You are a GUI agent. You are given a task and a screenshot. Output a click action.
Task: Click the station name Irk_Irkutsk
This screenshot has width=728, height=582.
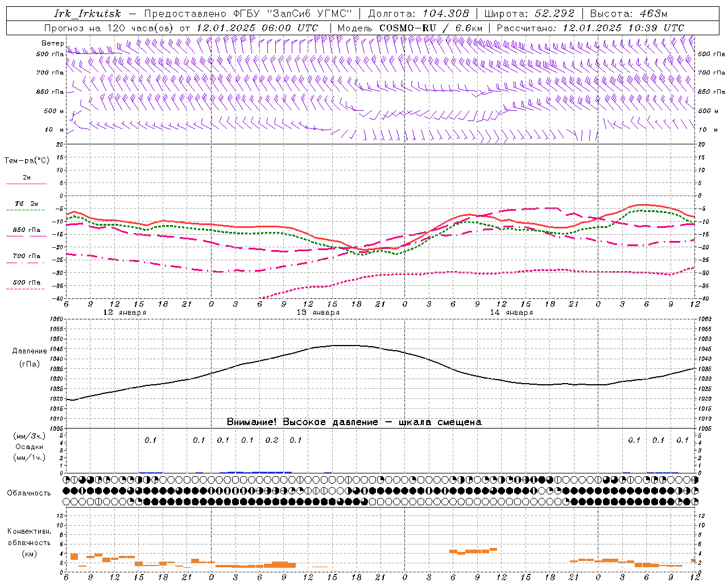click(x=88, y=14)
